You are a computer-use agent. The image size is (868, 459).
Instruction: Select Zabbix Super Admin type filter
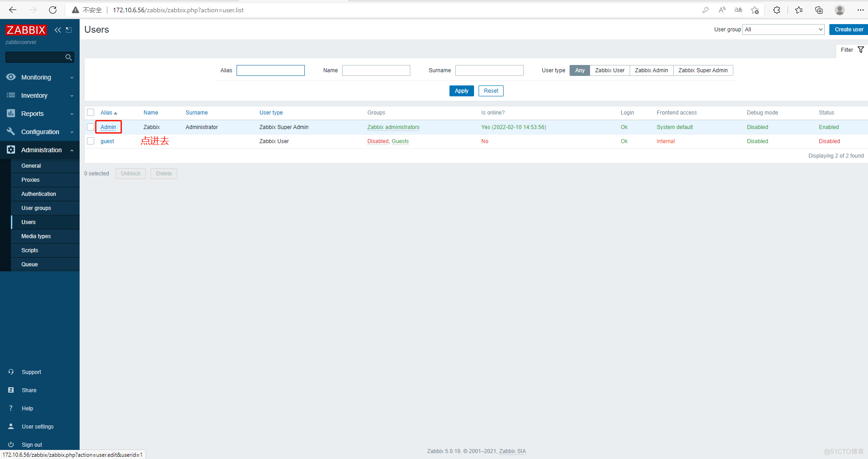tap(703, 70)
